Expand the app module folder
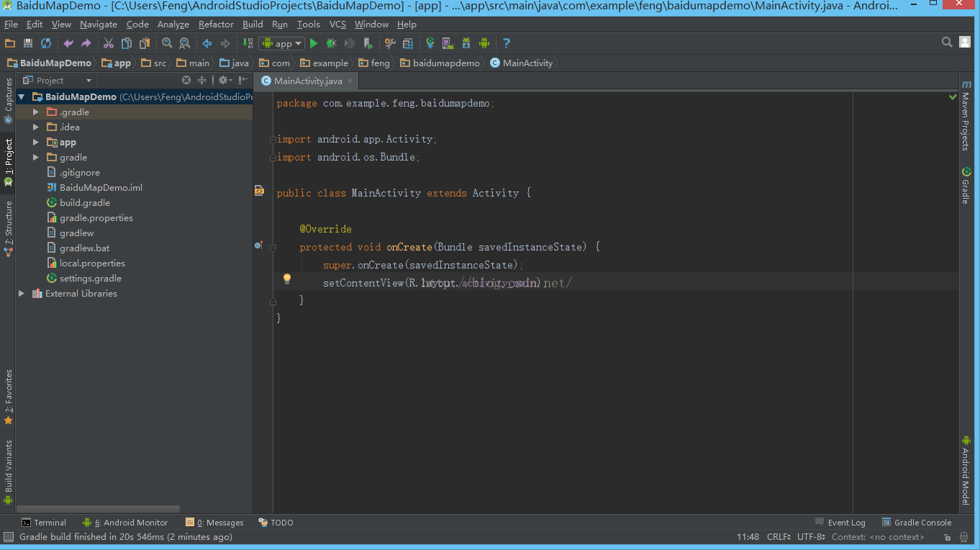This screenshot has height=550, width=980. click(x=35, y=143)
